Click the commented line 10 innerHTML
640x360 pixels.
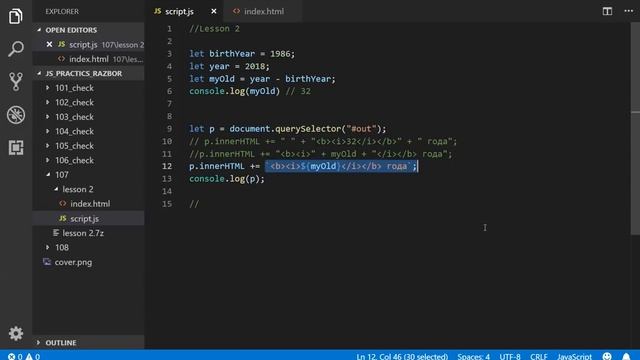point(323,141)
